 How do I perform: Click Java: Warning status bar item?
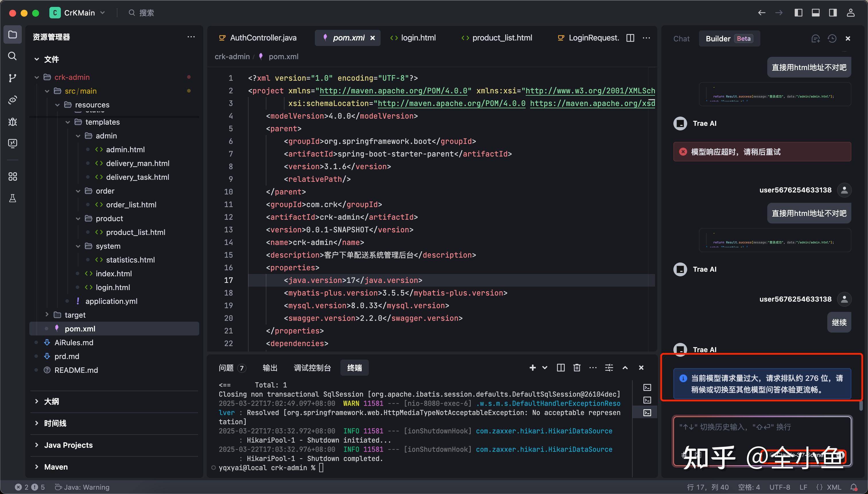tap(82, 487)
